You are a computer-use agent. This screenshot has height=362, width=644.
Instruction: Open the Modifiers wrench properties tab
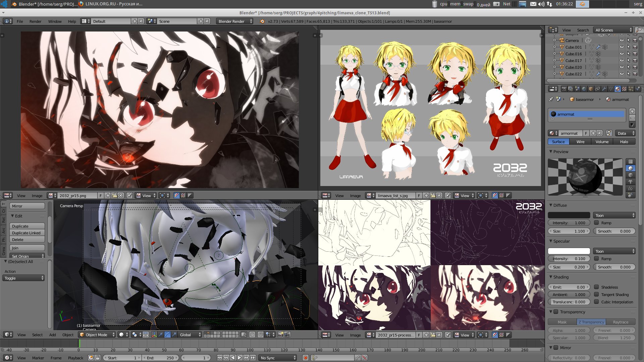pos(604,89)
